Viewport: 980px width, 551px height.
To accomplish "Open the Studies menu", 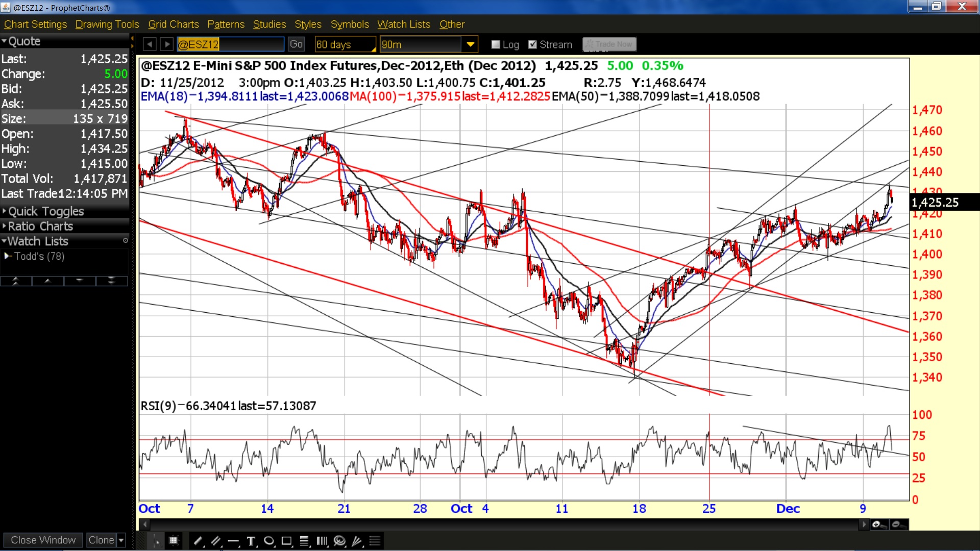I will tap(269, 24).
